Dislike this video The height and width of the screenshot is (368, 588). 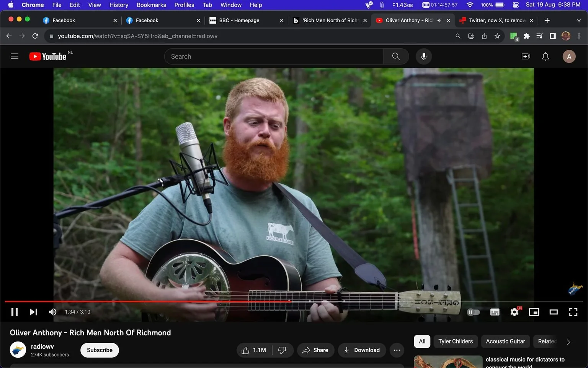tap(282, 350)
